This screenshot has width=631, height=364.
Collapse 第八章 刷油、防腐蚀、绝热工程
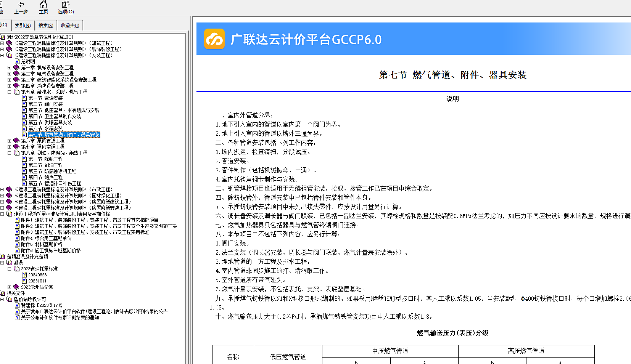point(10,153)
